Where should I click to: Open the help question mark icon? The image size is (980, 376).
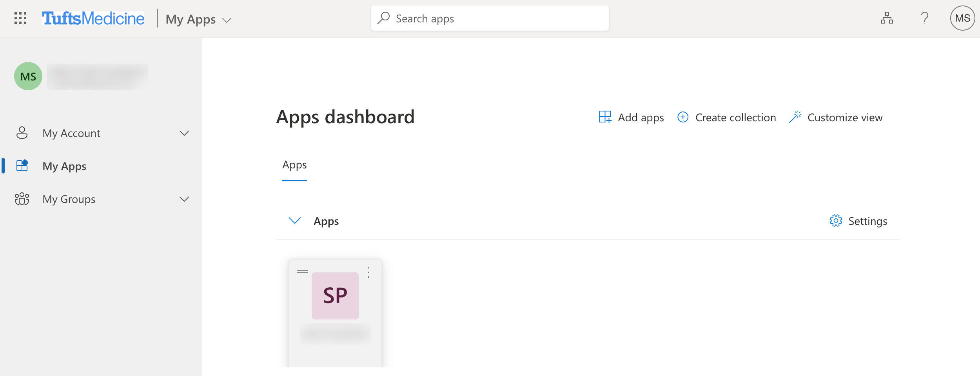coord(924,18)
